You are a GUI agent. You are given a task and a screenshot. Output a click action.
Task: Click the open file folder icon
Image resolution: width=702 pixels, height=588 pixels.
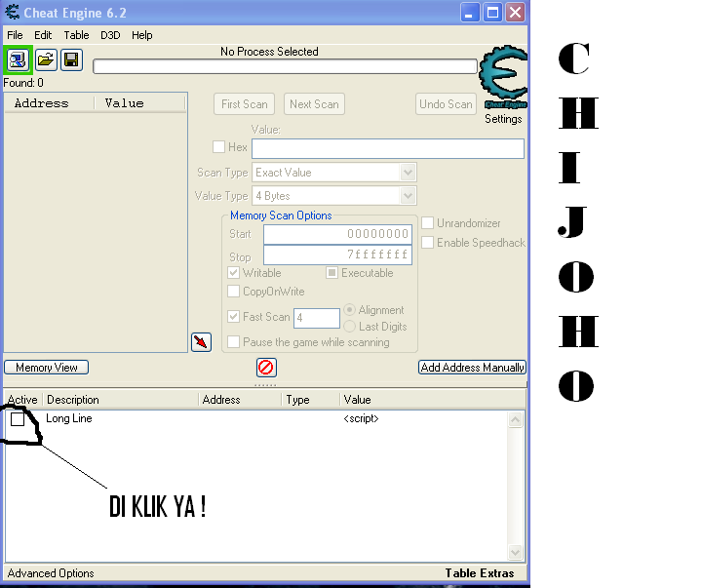tap(46, 59)
